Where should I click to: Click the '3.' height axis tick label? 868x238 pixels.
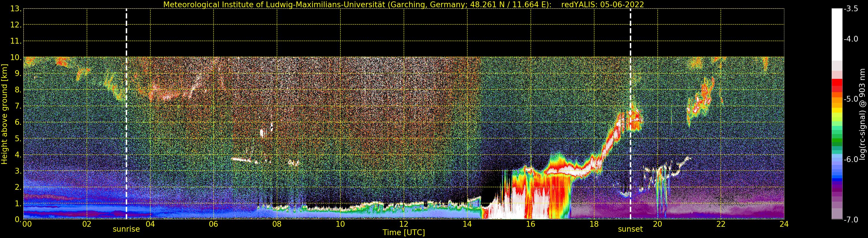tap(18, 171)
